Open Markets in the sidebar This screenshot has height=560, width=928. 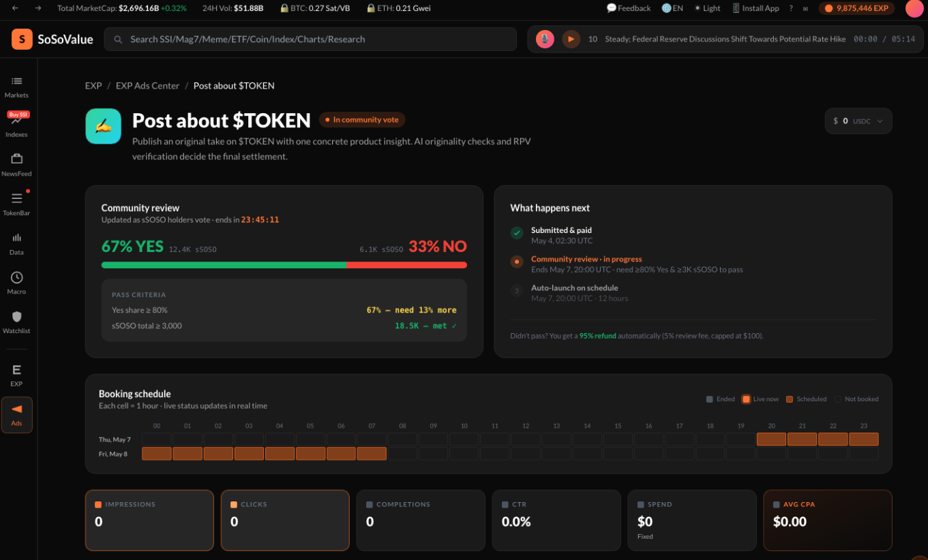coord(16,87)
